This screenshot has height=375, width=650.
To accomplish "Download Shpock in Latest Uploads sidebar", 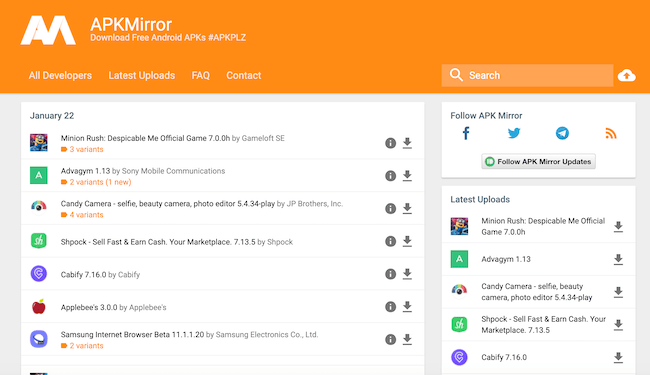I will click(618, 325).
